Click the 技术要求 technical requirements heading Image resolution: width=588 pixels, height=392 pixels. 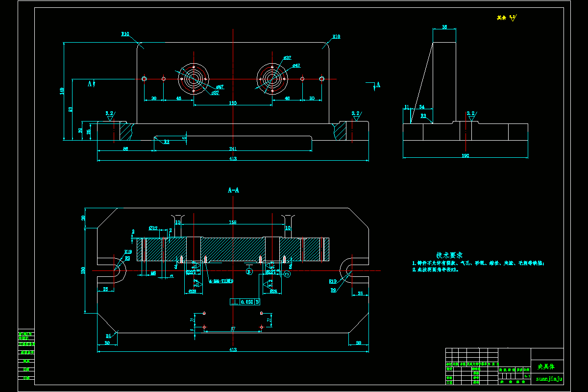450,255
